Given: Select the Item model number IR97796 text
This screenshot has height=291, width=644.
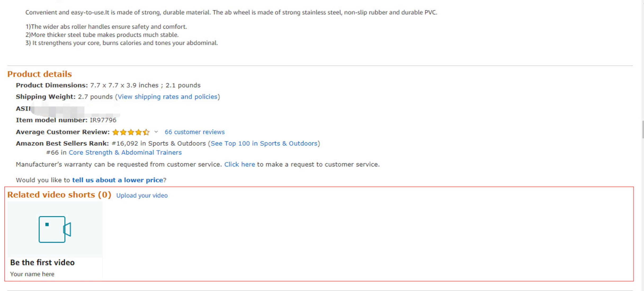Looking at the screenshot, I should tap(103, 120).
